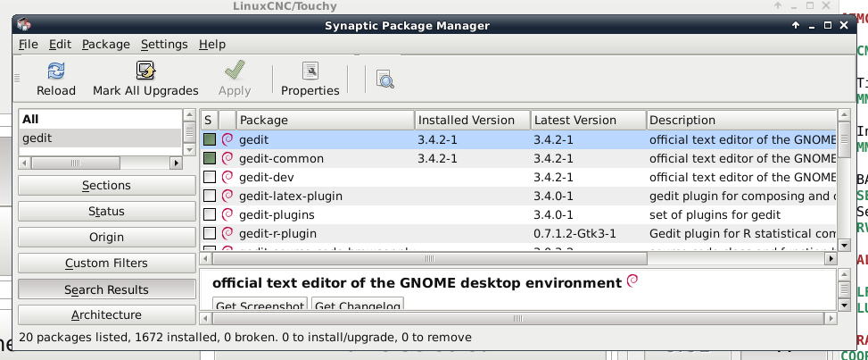Click the Architecture filter button

pos(107,314)
